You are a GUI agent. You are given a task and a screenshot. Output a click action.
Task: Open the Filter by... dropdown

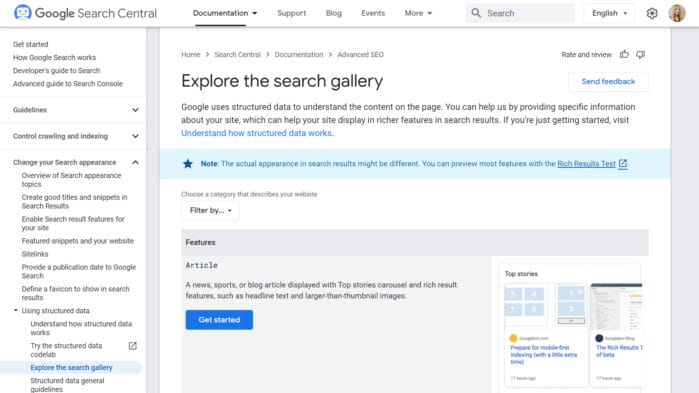coord(210,210)
